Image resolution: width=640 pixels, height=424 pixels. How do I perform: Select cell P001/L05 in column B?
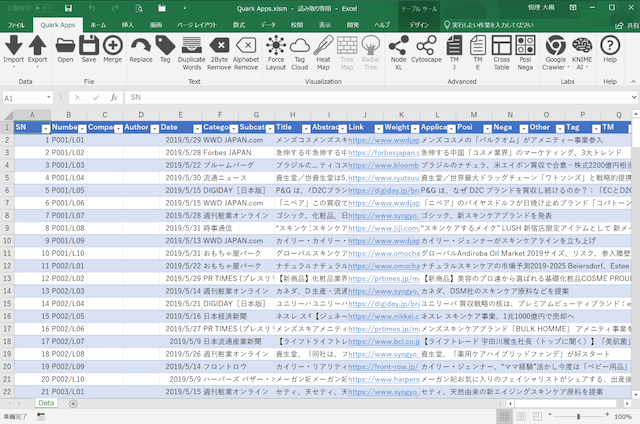(x=68, y=191)
